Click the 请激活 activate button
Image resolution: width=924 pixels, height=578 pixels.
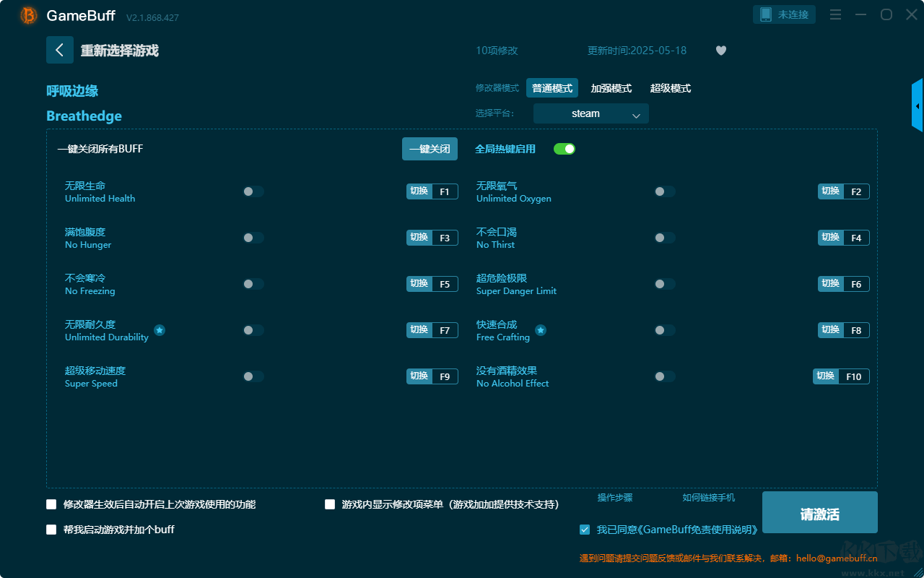819,513
